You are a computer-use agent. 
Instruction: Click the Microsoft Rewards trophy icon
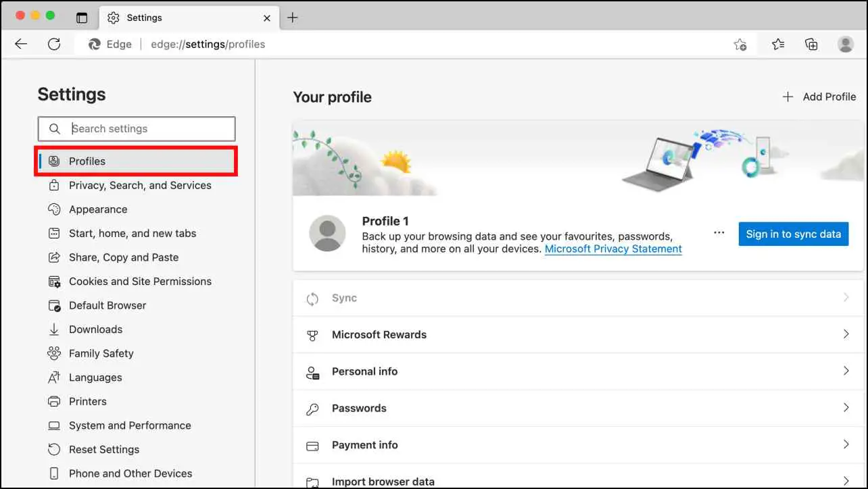tap(312, 335)
